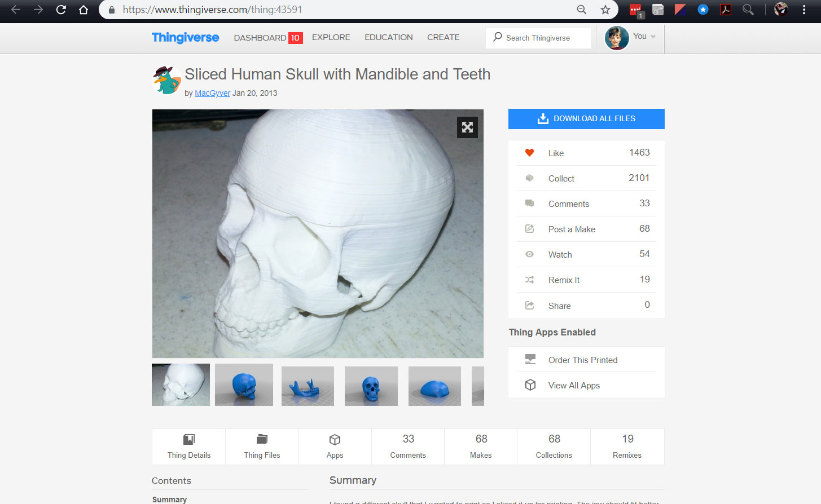The height and width of the screenshot is (504, 821).
Task: Bookmark this page with the star icon
Action: coord(605,10)
